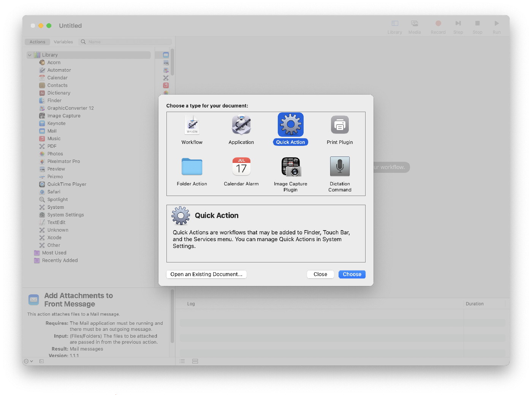Click the Step toolbar button

click(x=458, y=27)
